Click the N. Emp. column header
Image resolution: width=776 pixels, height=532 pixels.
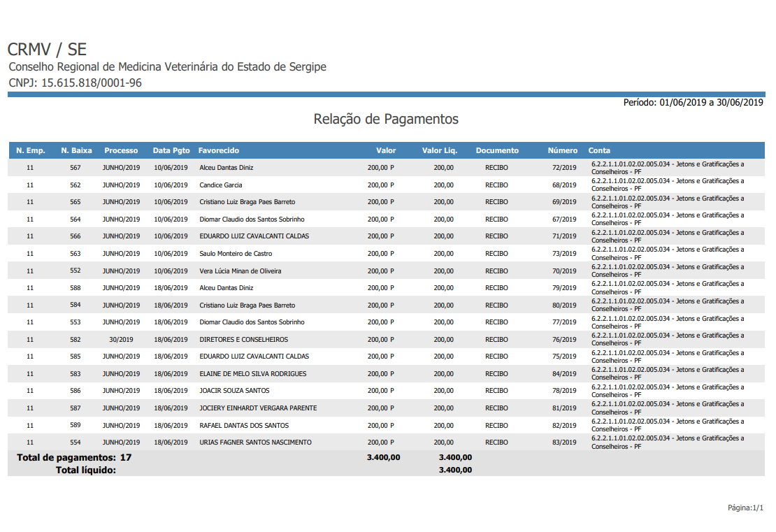[x=31, y=150]
